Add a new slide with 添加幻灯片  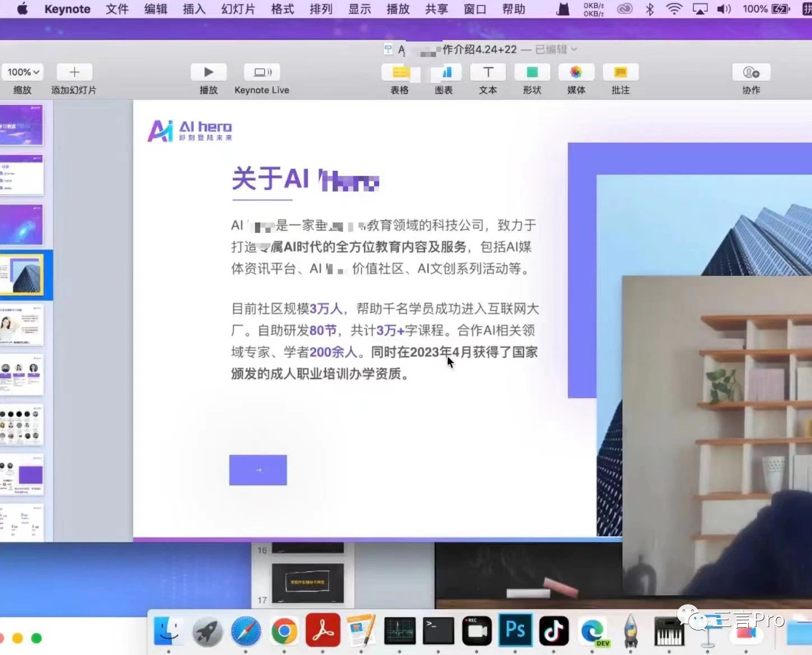click(x=74, y=72)
